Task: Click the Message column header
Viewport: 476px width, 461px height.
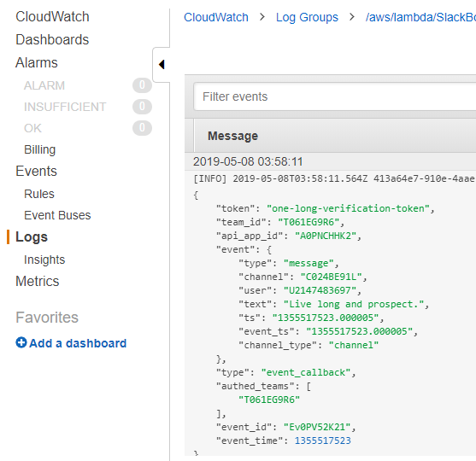Action: click(232, 136)
